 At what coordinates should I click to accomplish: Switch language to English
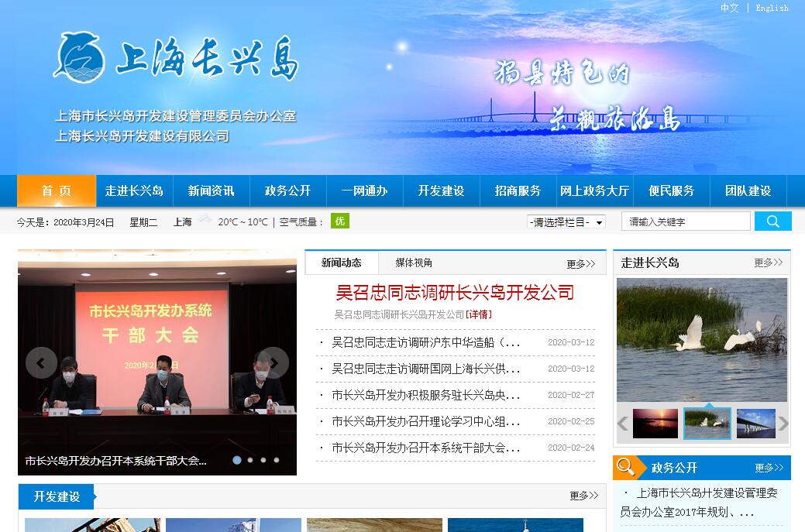point(772,8)
